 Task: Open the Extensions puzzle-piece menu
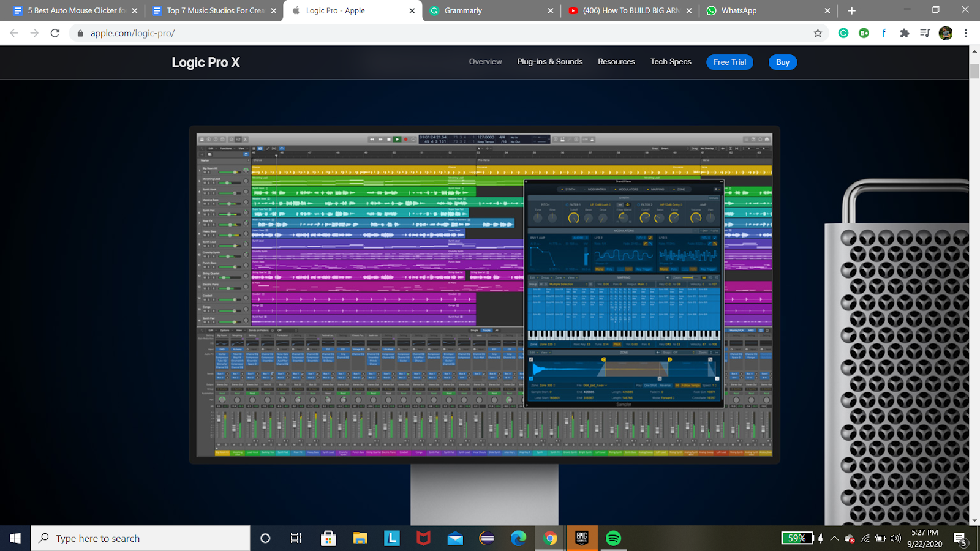pyautogui.click(x=905, y=33)
